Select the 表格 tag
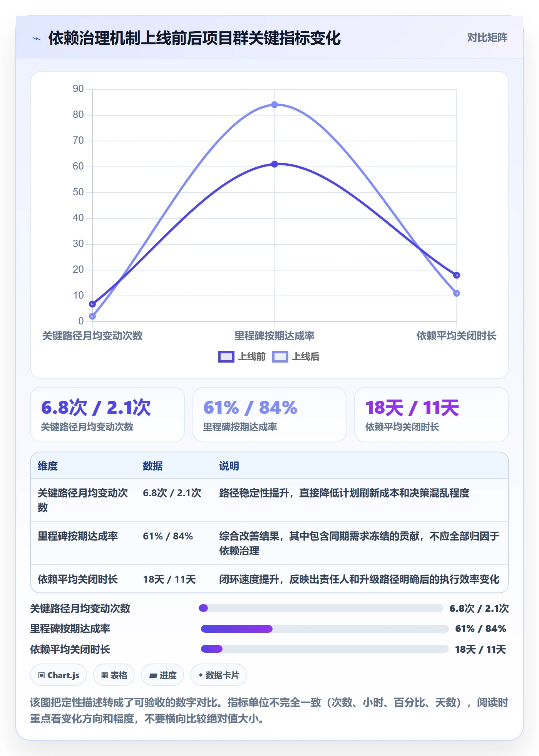Viewport: 539px width, 756px height. 114,675
